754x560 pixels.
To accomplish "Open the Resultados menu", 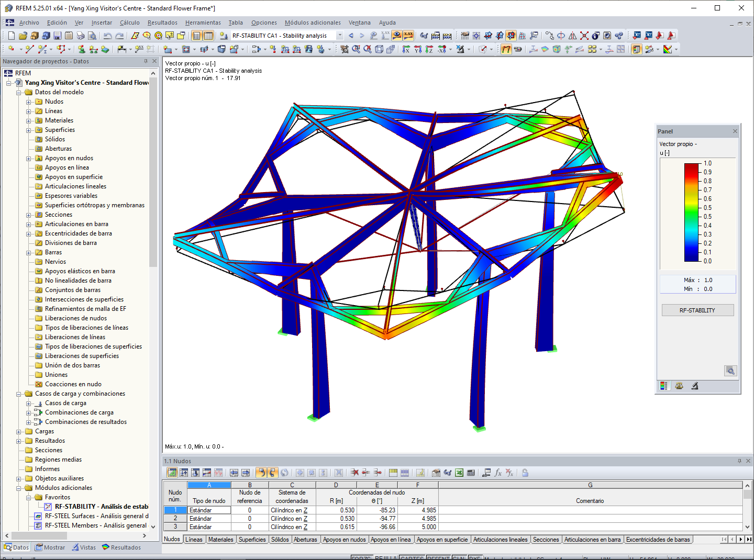I will click(x=162, y=23).
